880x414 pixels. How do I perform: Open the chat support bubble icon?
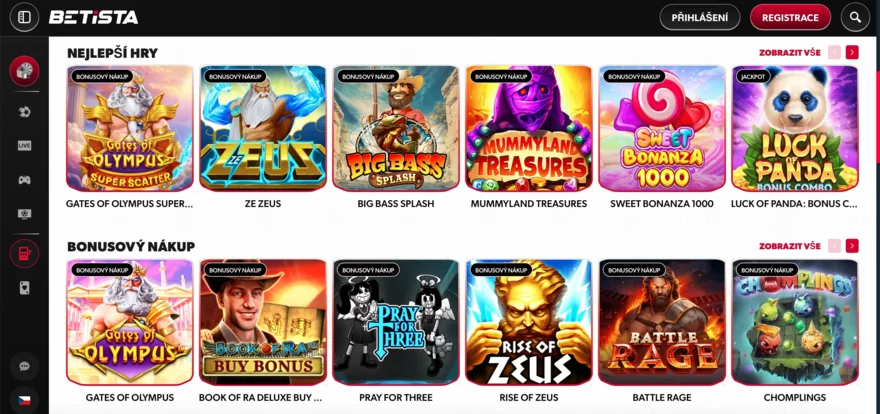24,366
